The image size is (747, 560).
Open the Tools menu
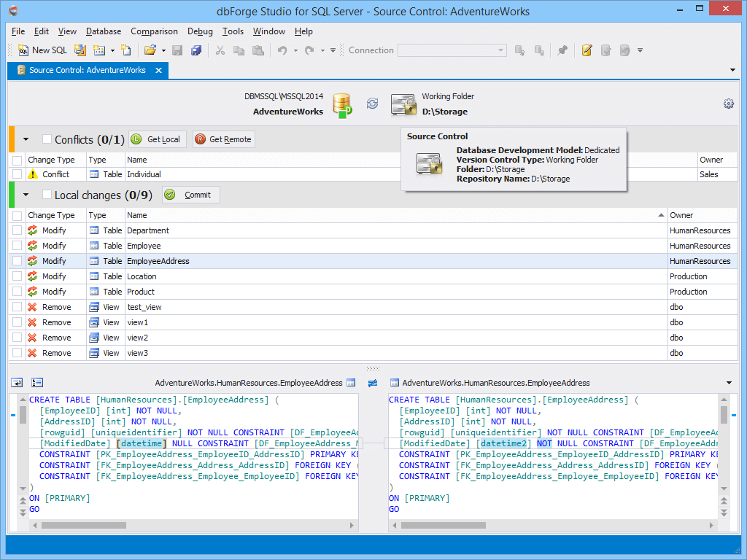233,31
